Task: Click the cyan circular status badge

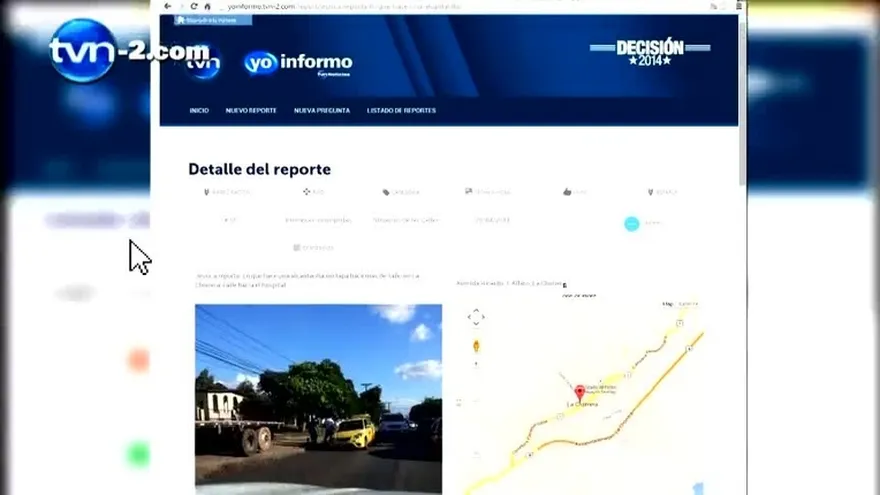Action: (631, 223)
